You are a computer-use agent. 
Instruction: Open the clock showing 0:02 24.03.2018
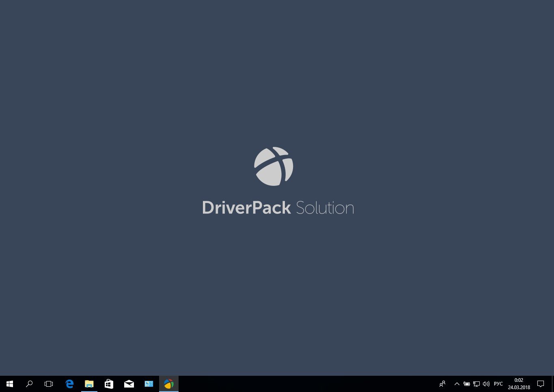tap(519, 384)
